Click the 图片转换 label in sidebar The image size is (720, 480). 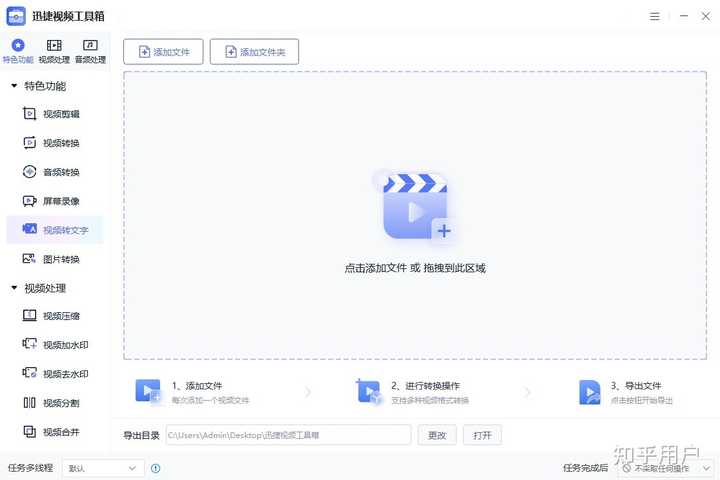[x=61, y=259]
